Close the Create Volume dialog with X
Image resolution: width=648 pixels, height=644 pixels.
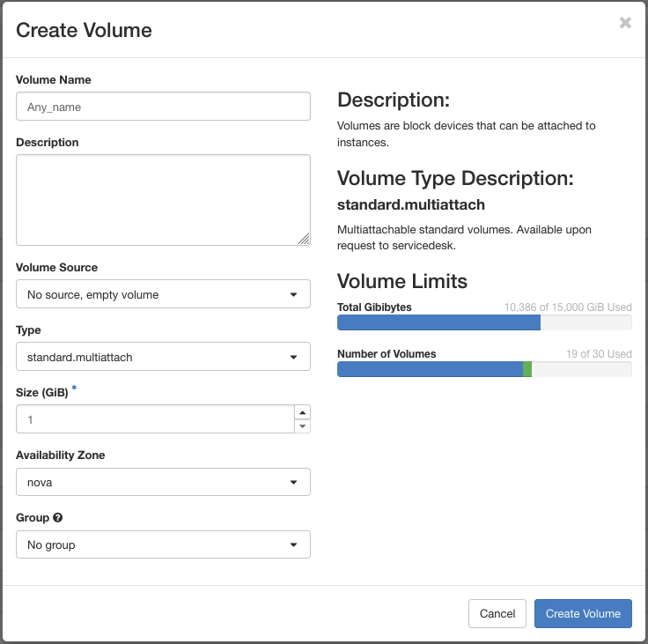(x=625, y=22)
